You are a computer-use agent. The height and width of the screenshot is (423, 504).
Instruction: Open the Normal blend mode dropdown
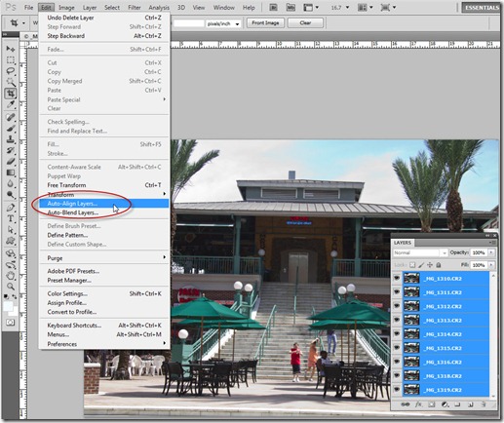point(420,252)
